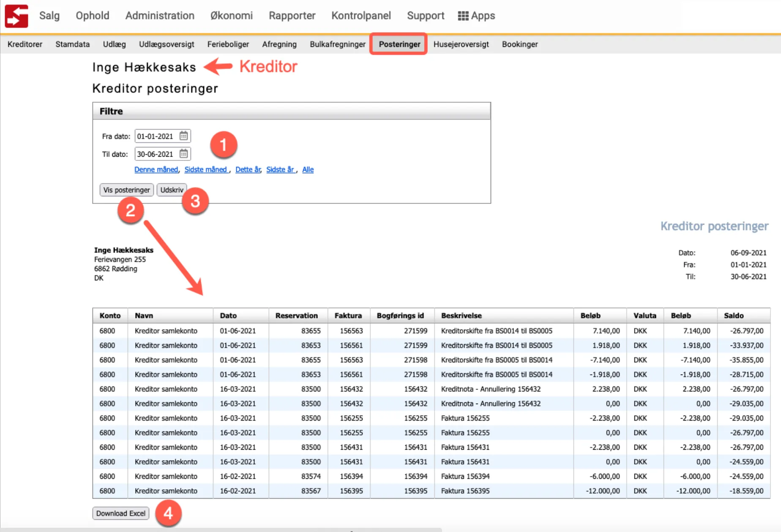The image size is (781, 532).
Task: Open the Kontrolpanel menu
Action: (361, 16)
